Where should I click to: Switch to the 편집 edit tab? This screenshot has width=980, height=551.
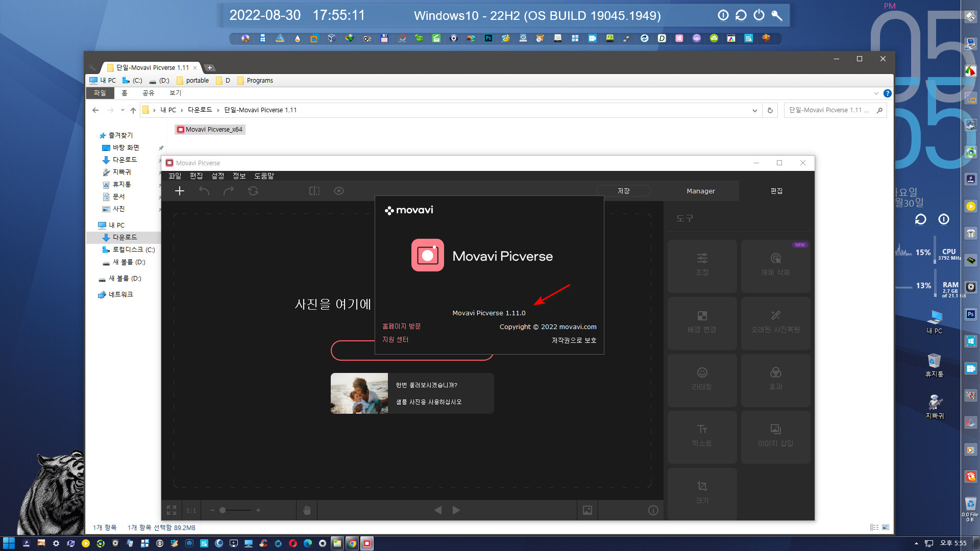point(776,191)
